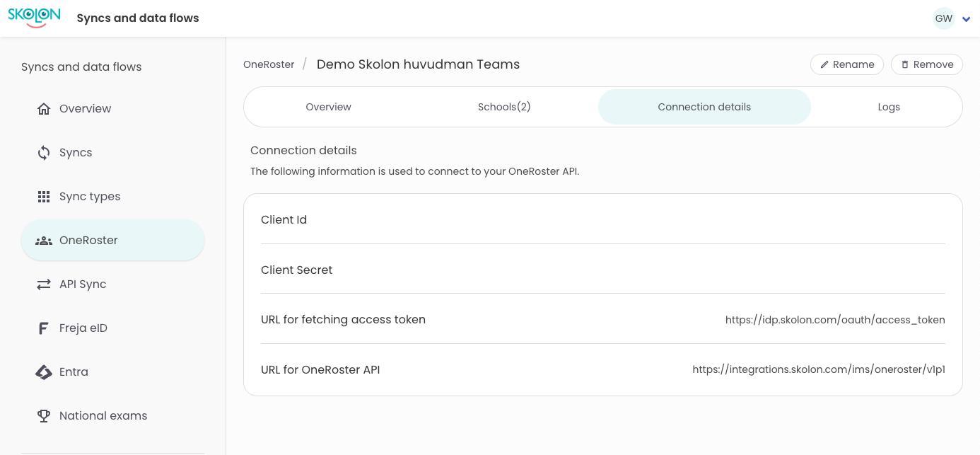Open Overview via the home icon
This screenshot has height=455, width=980.
pos(44,109)
